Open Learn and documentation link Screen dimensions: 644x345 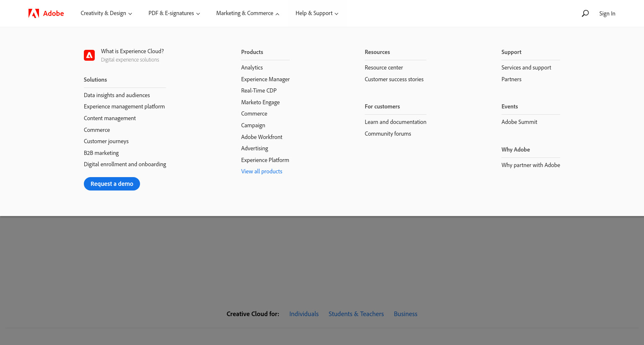click(x=395, y=122)
